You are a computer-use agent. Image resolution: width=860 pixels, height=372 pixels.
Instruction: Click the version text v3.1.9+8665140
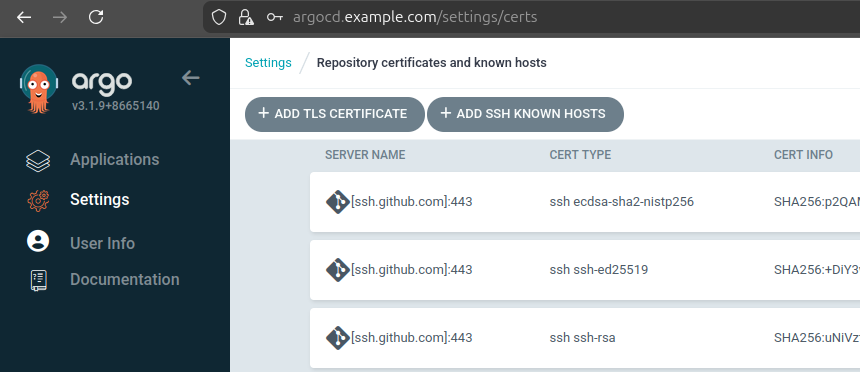(x=116, y=106)
